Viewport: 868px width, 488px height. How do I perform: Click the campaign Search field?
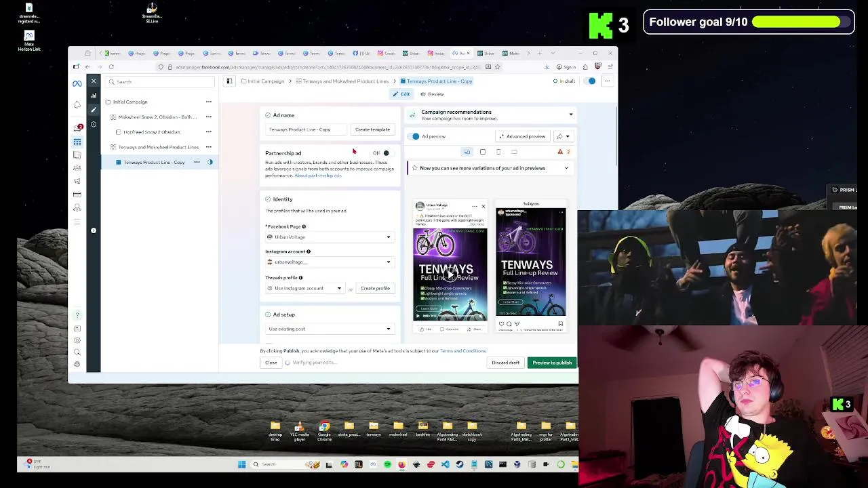161,82
